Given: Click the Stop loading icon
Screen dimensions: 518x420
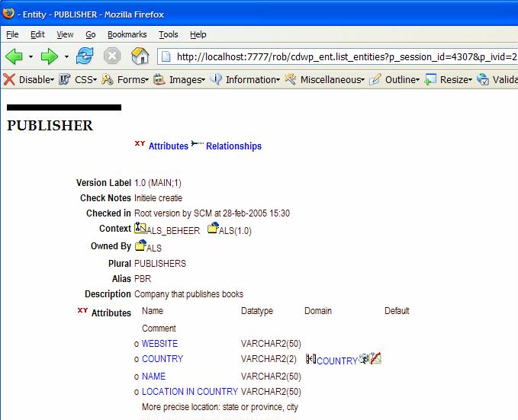Looking at the screenshot, I should pyautogui.click(x=112, y=56).
